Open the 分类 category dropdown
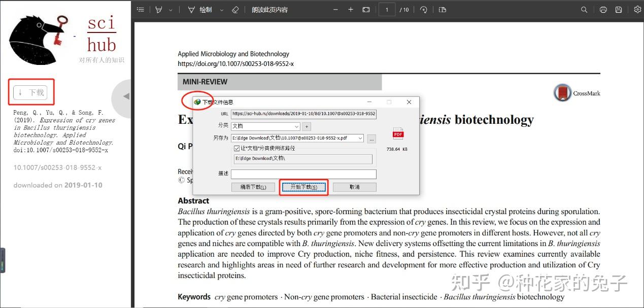Screen dimensions: 644x308 pos(296,126)
